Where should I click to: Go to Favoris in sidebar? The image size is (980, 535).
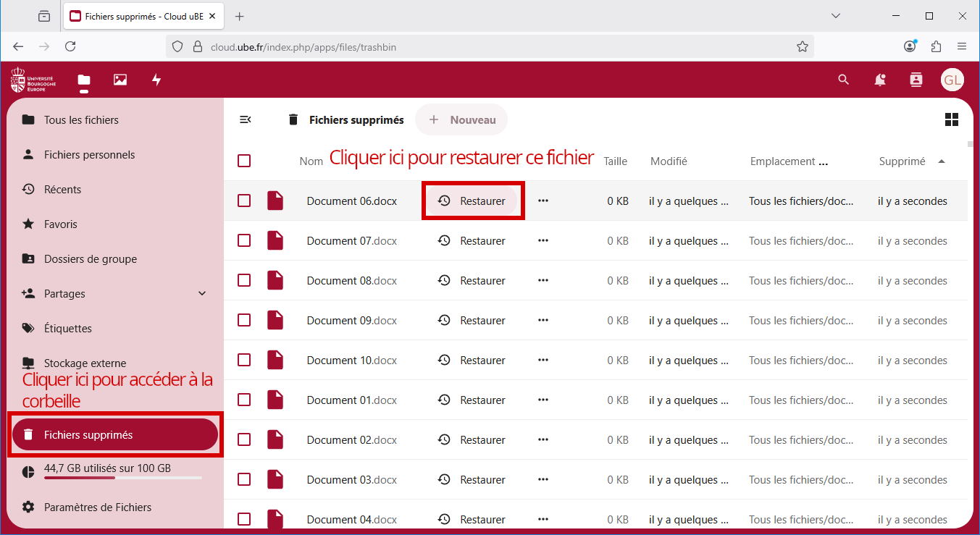61,224
